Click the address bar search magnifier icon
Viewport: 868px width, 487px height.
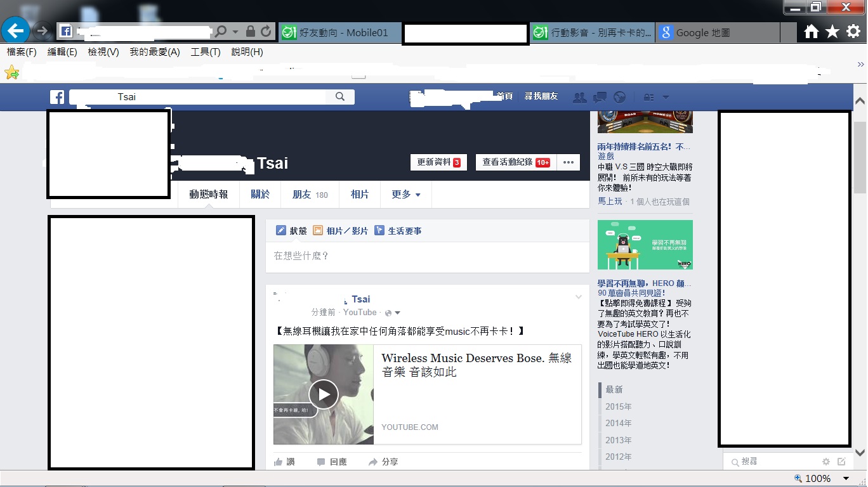click(x=221, y=31)
